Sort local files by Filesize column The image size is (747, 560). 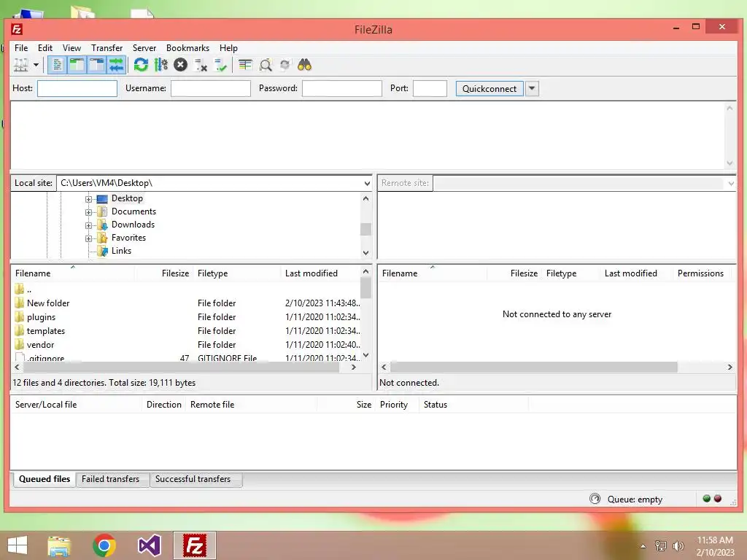[165, 273]
